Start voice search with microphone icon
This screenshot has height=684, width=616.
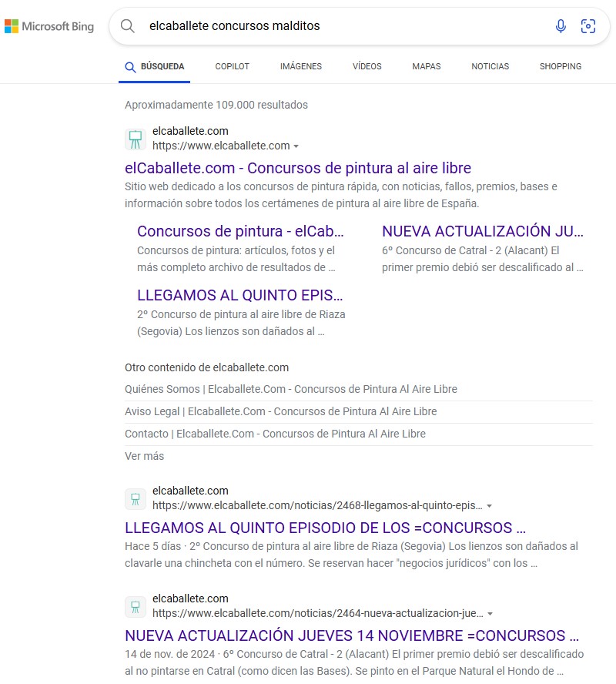click(561, 26)
